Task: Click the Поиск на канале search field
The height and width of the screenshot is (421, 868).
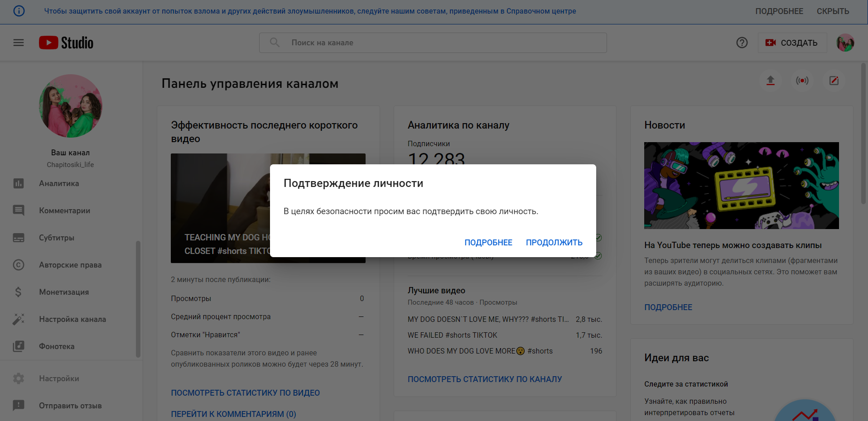Action: click(x=433, y=43)
